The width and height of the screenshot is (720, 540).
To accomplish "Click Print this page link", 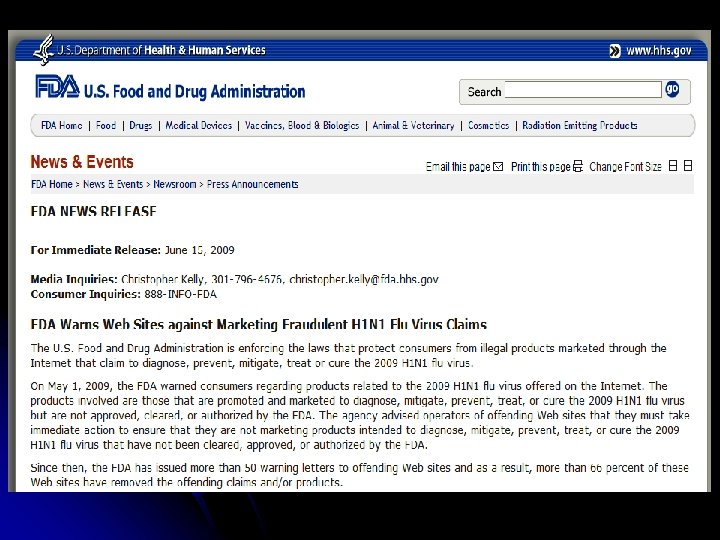I will [540, 167].
